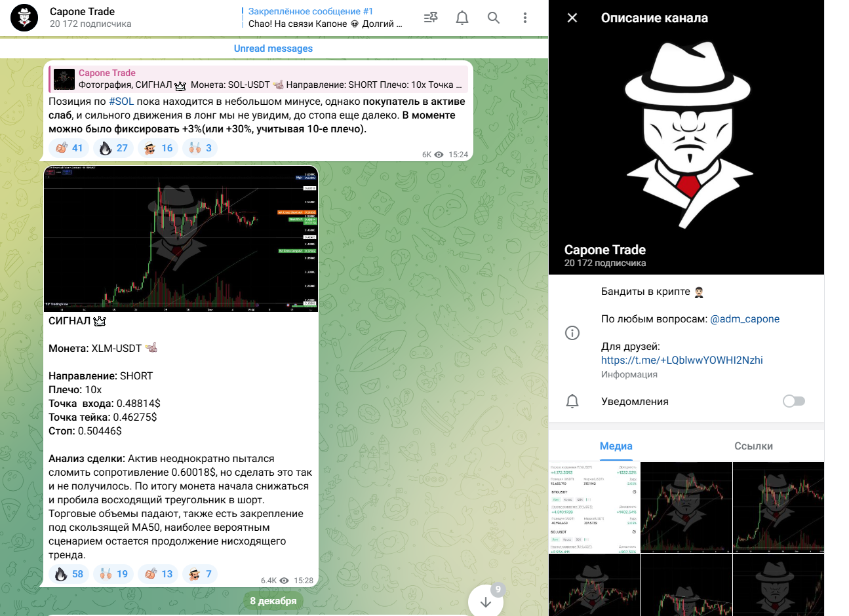Open the @adm_capone contact link
Image resolution: width=849 pixels, height=616 pixels.
tap(745, 319)
